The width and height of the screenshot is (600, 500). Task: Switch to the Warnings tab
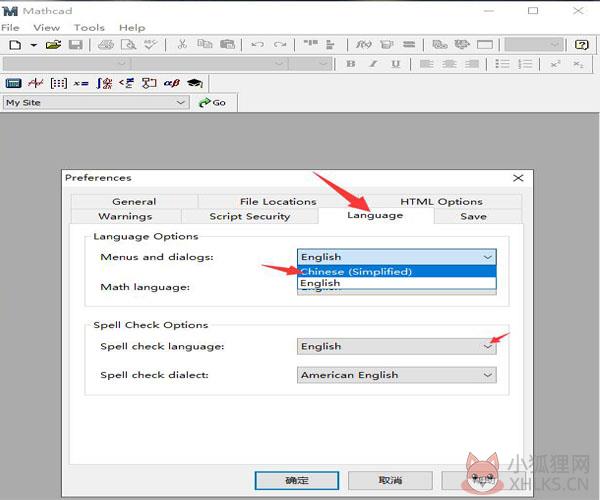125,216
